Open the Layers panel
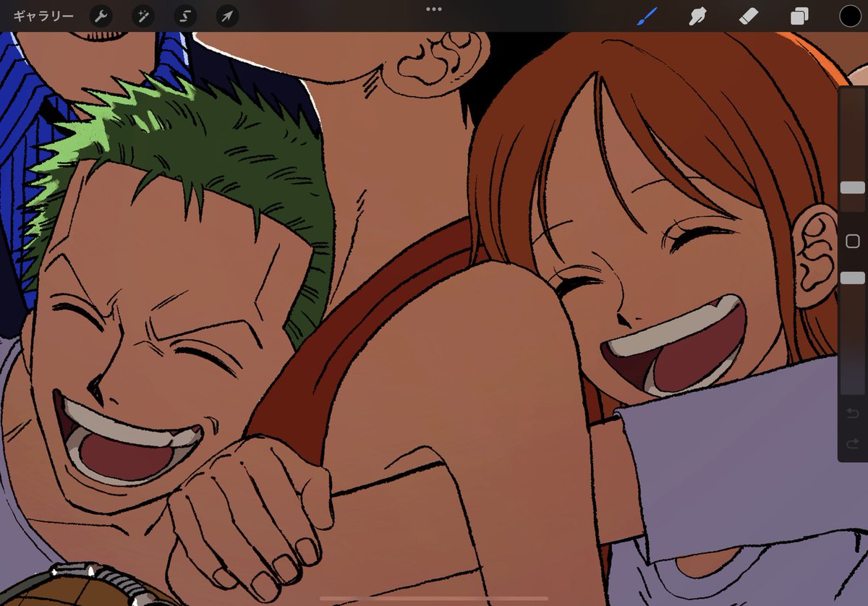The width and height of the screenshot is (868, 606). point(799,16)
